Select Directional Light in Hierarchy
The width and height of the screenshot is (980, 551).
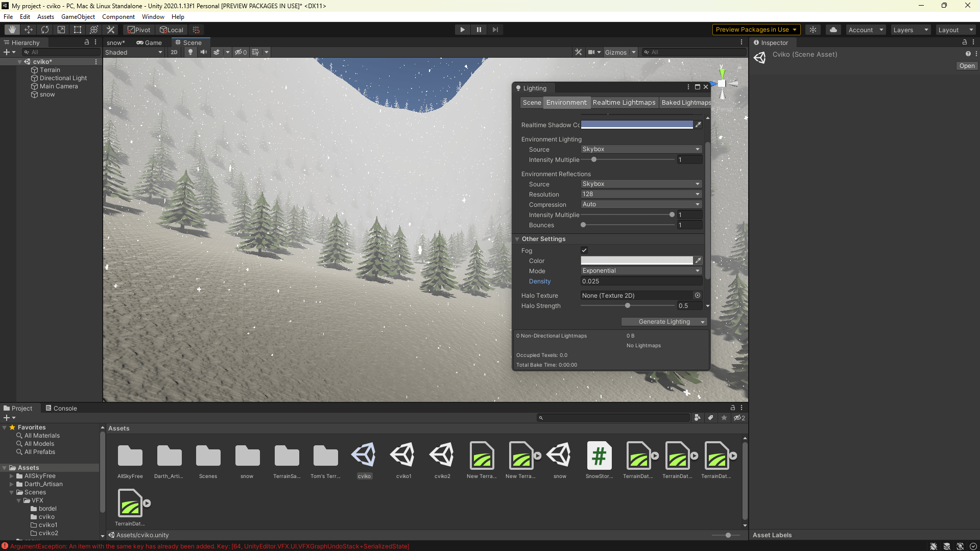(x=63, y=78)
